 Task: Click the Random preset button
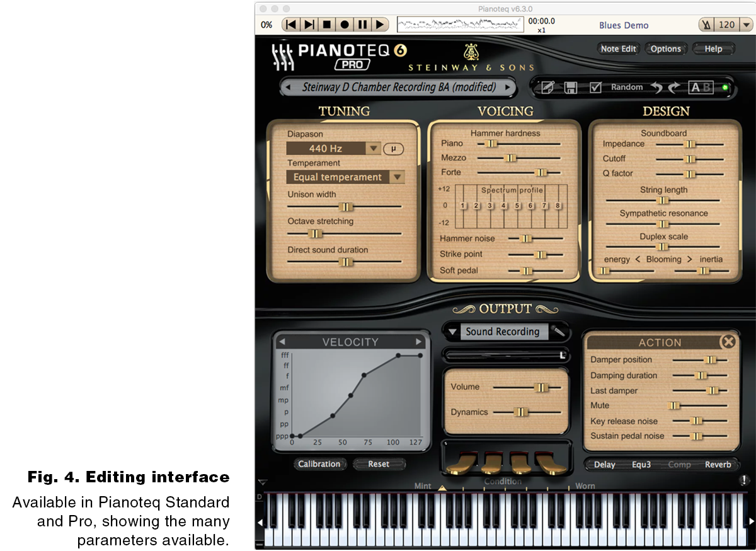626,87
